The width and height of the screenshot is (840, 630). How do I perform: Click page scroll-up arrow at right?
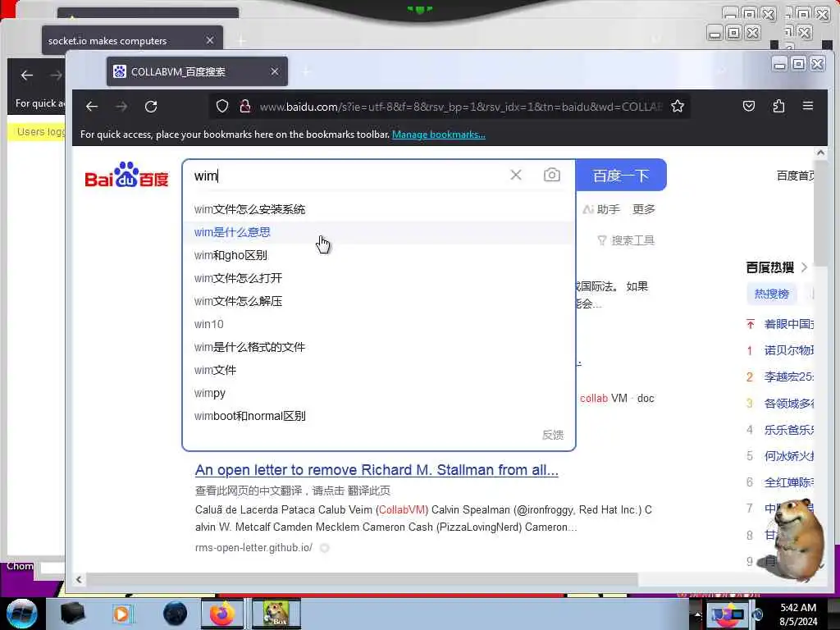coord(820,153)
